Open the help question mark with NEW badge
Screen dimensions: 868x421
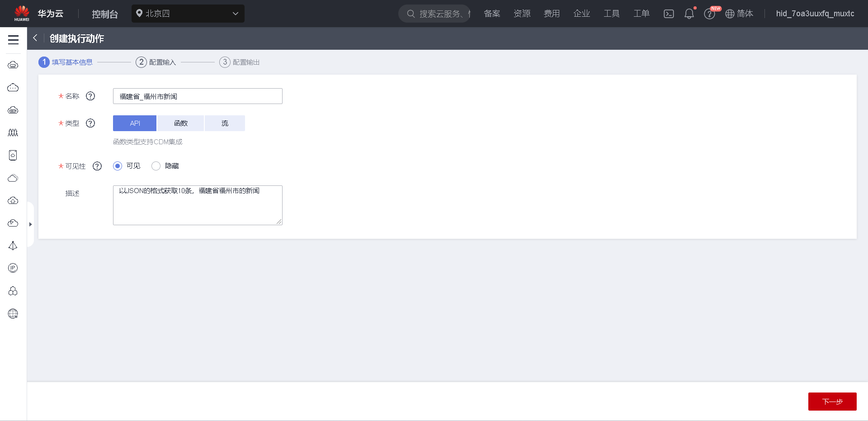[709, 14]
